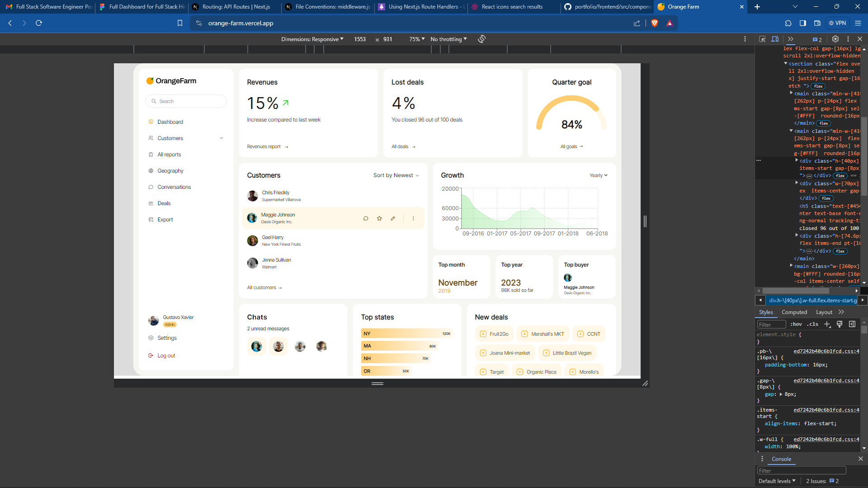Switch to Routing: API Routes browser tab

tap(235, 7)
